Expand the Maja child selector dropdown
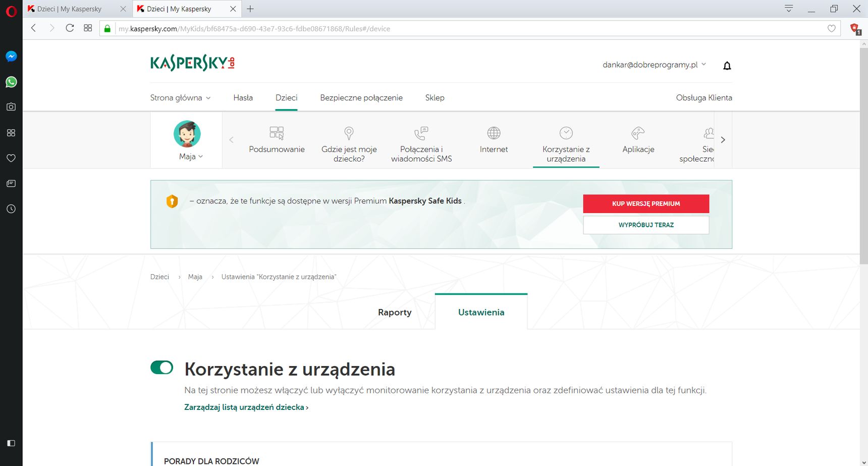868x466 pixels. click(191, 157)
